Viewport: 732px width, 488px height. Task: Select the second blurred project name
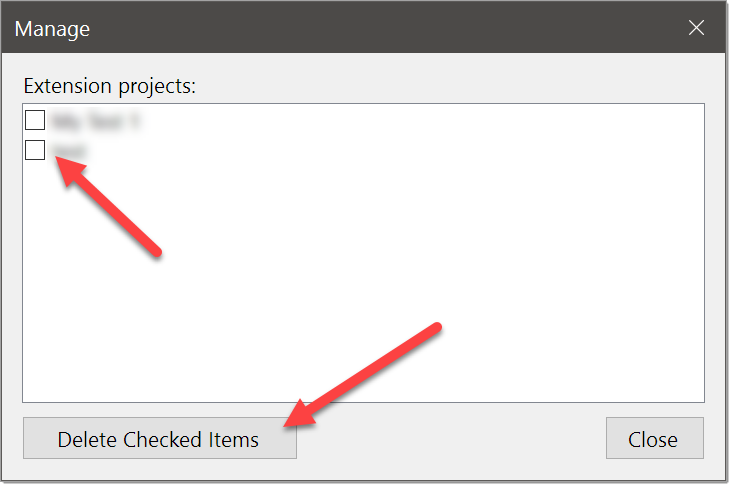point(69,150)
